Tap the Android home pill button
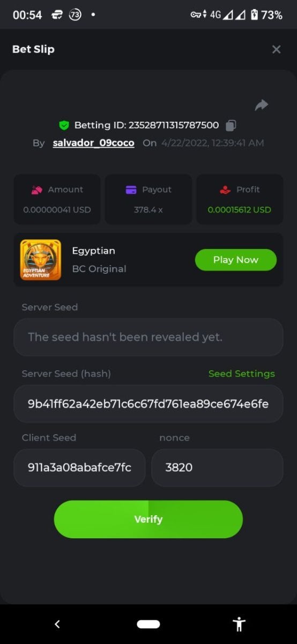 (x=148, y=624)
